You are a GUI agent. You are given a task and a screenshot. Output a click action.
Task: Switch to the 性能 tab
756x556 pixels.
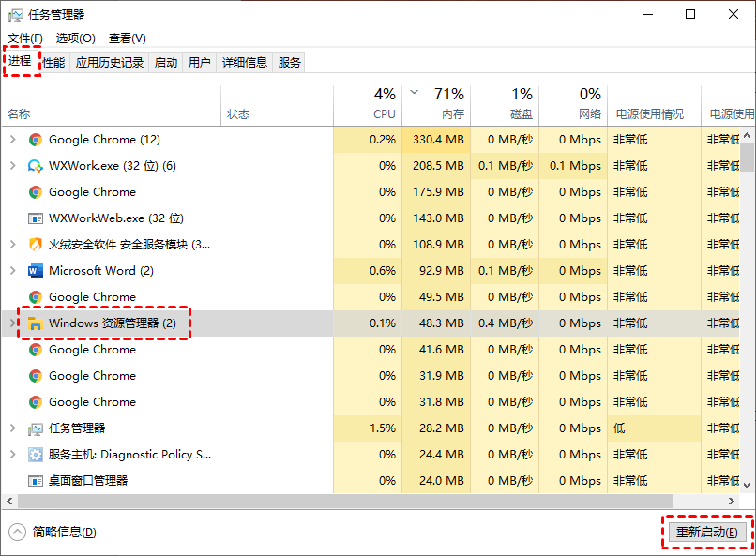pyautogui.click(x=54, y=63)
